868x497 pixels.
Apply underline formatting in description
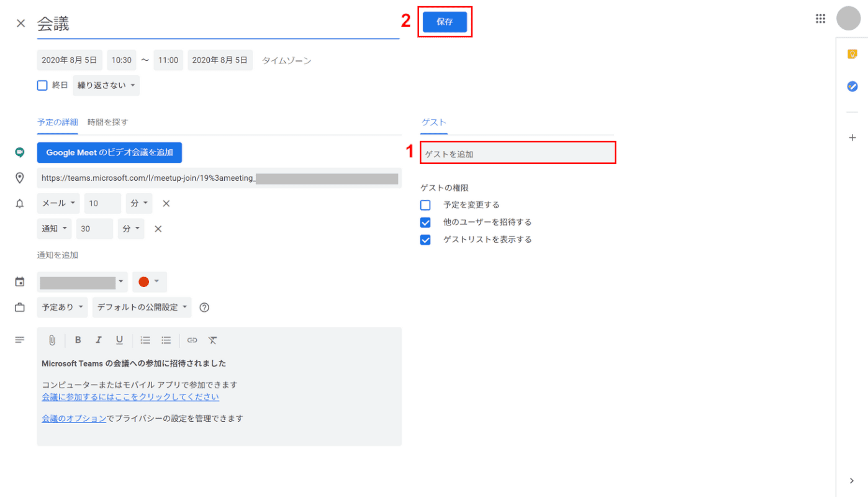click(x=119, y=340)
